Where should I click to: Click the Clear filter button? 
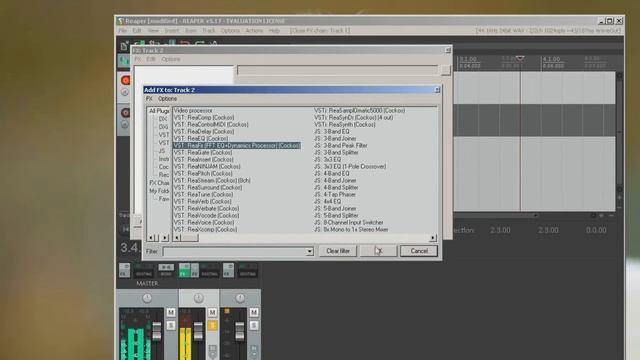click(338, 251)
